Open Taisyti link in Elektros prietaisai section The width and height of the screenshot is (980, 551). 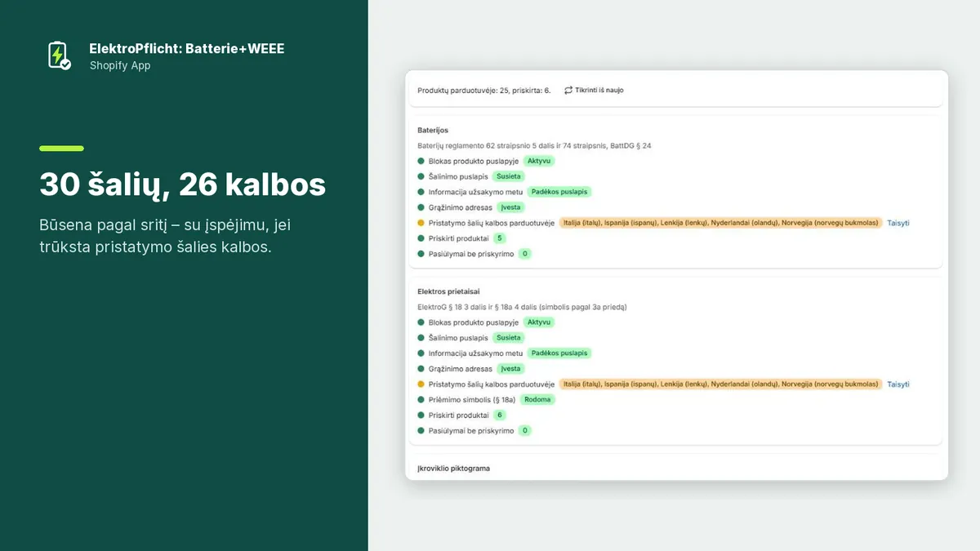tap(898, 384)
